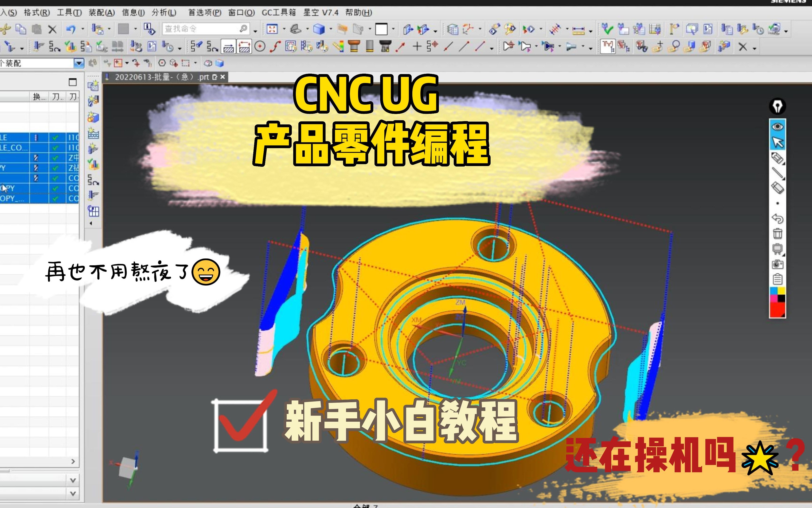Click the create tool icon in side toolbar
The height and width of the screenshot is (508, 812).
pos(93,101)
